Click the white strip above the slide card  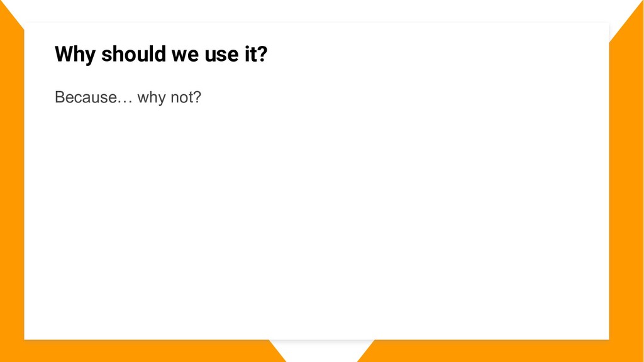316,11
